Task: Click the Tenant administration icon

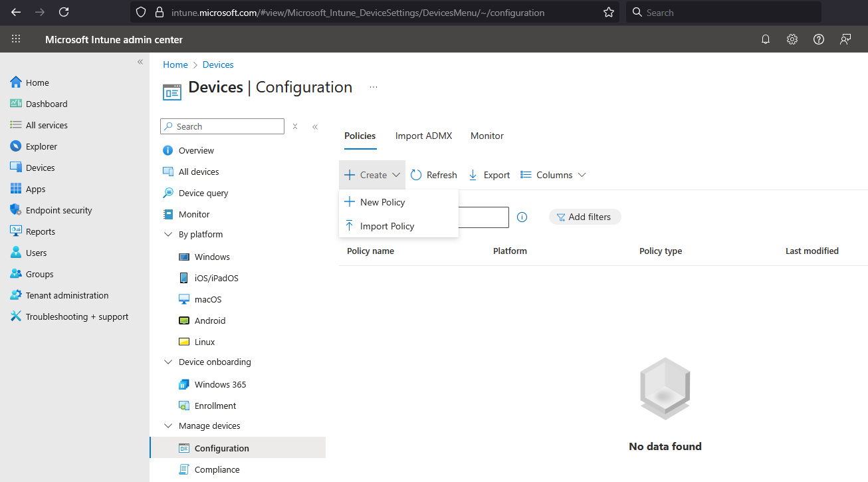Action: click(16, 295)
